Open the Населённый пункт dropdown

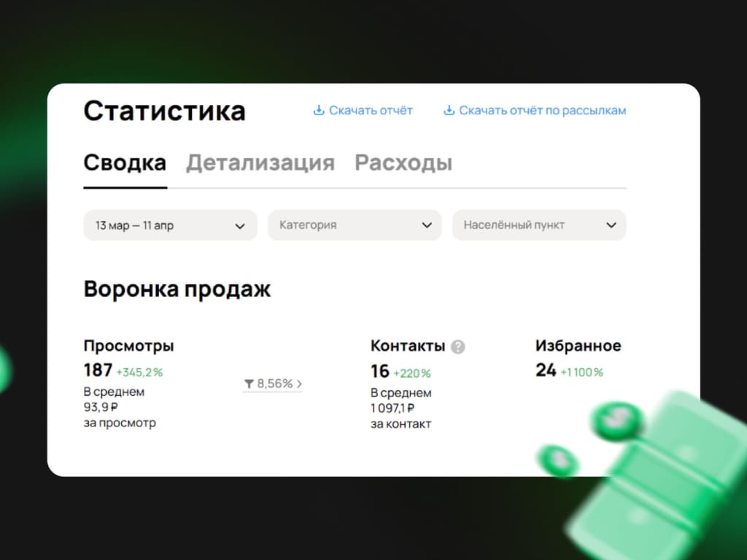[x=539, y=225]
